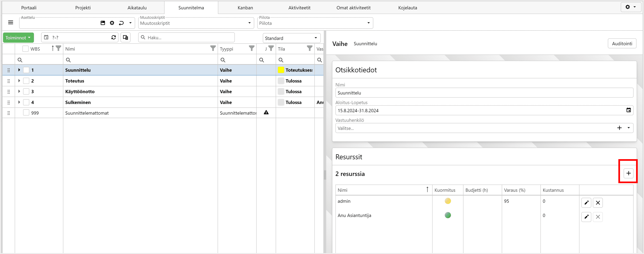Open the Muutosskriptit dropdown

(x=196, y=23)
